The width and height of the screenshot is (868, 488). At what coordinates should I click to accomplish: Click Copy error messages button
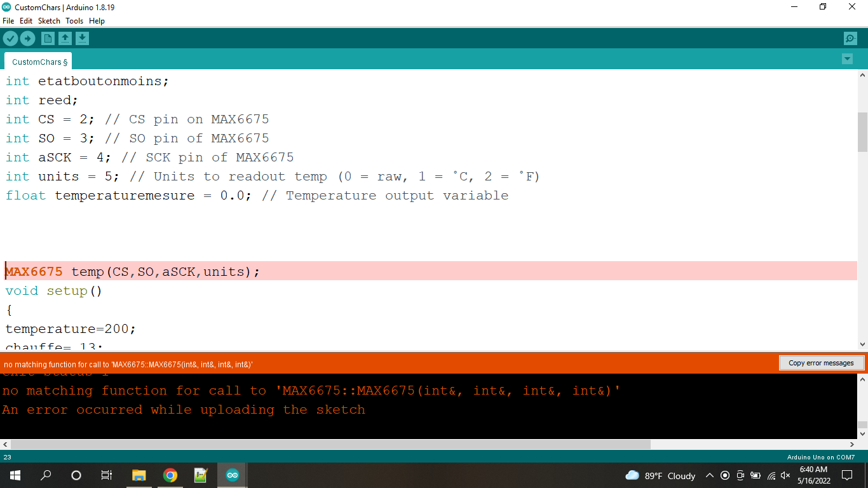click(x=821, y=363)
